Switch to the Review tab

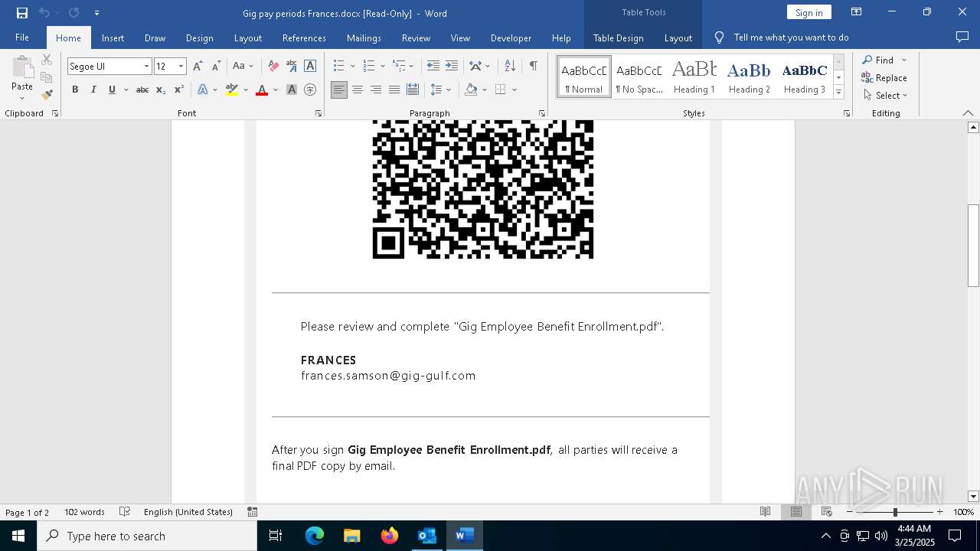[x=416, y=38]
